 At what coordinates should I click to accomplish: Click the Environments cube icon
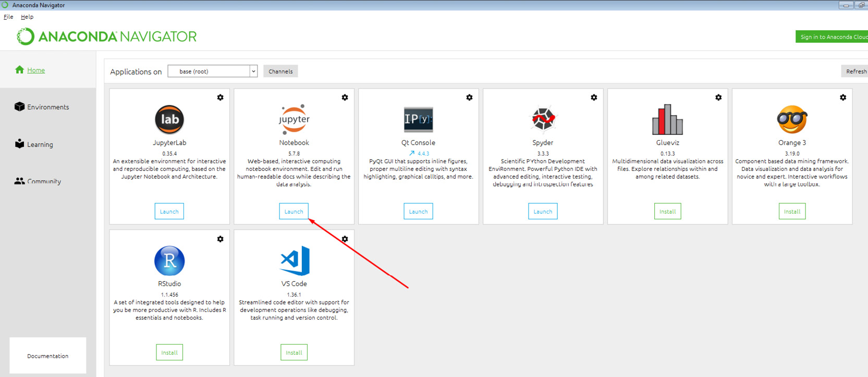click(19, 106)
